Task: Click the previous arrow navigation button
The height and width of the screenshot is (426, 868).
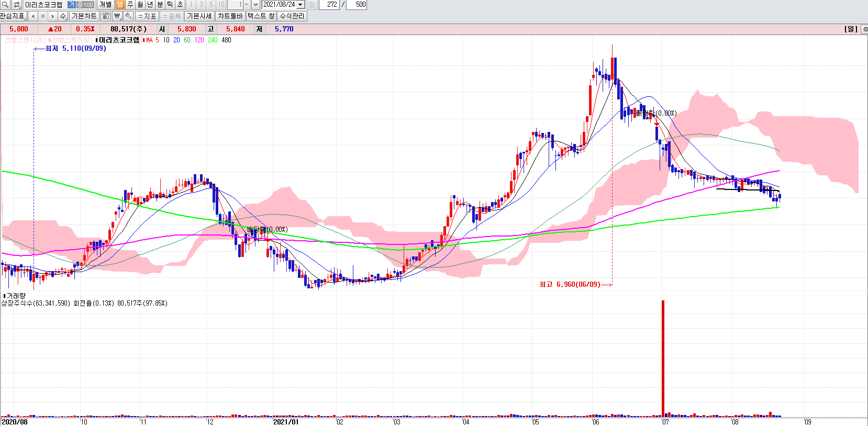Action: click(33, 16)
